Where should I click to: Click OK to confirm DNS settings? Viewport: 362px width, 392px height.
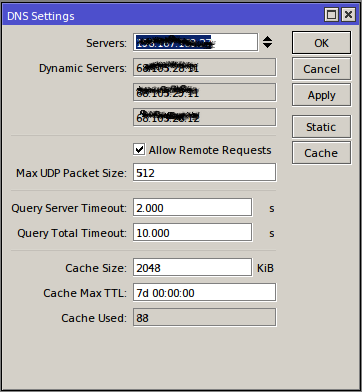pos(321,43)
